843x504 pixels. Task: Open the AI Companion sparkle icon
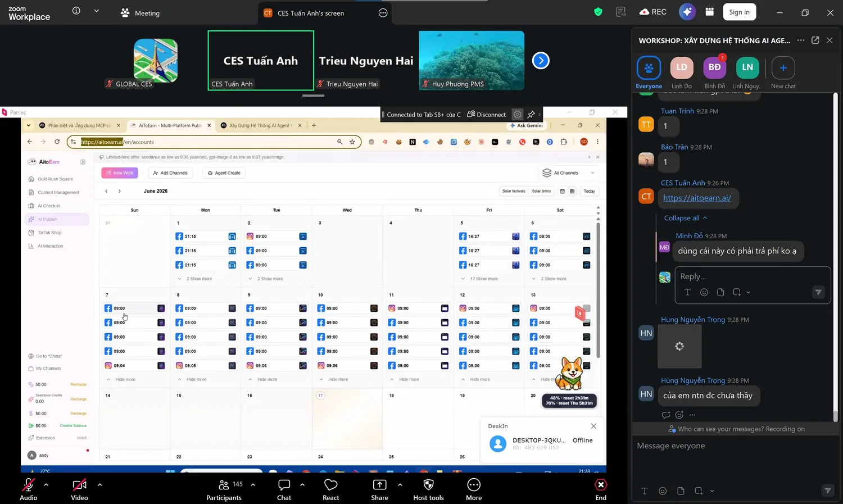click(x=687, y=12)
